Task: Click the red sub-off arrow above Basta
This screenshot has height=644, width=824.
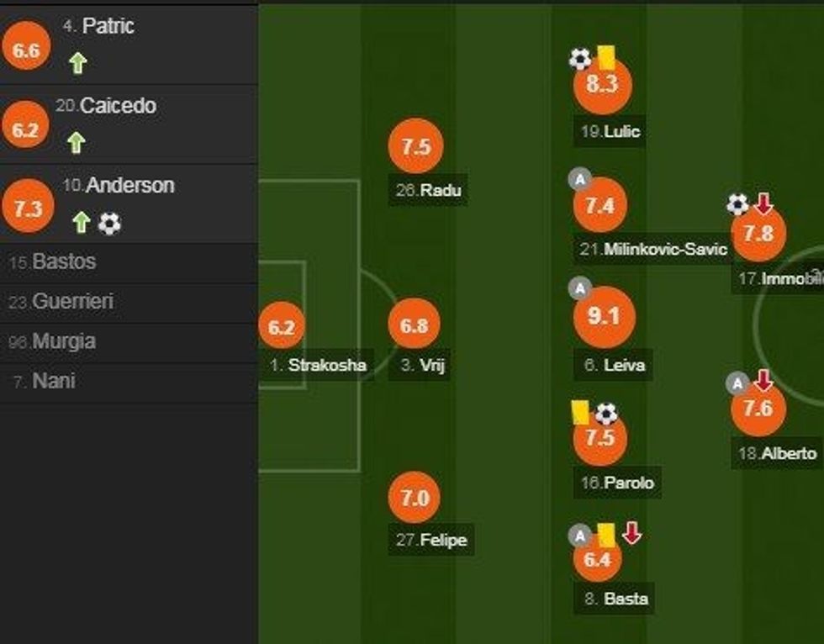Action: point(631,532)
